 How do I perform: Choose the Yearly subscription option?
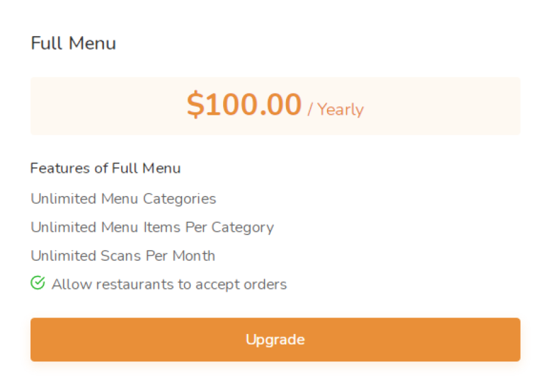(340, 110)
